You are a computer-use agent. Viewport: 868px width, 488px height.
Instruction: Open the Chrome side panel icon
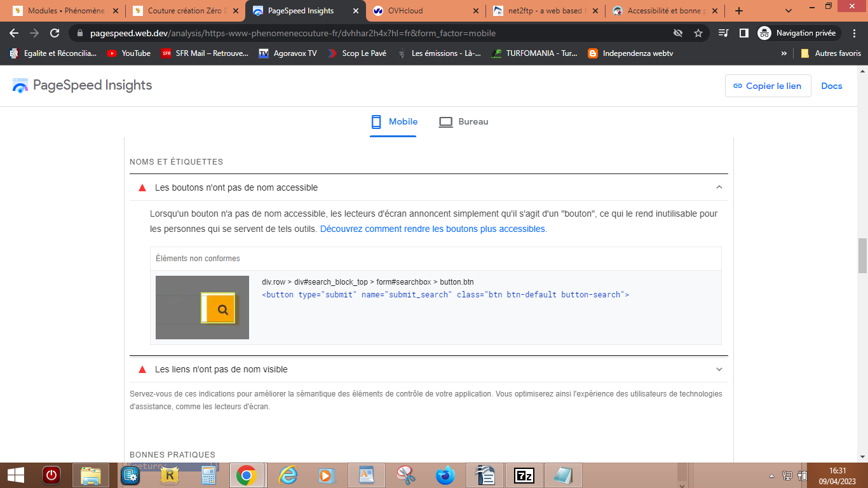pyautogui.click(x=743, y=33)
